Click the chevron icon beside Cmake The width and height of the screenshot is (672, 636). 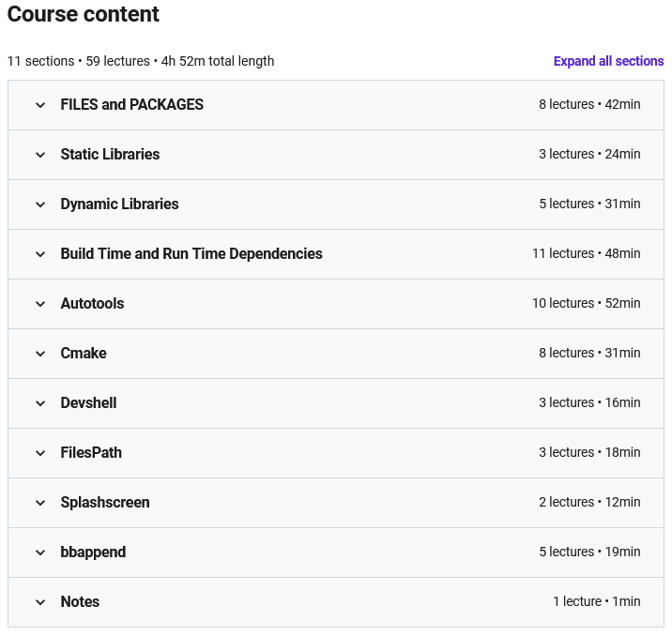(40, 354)
